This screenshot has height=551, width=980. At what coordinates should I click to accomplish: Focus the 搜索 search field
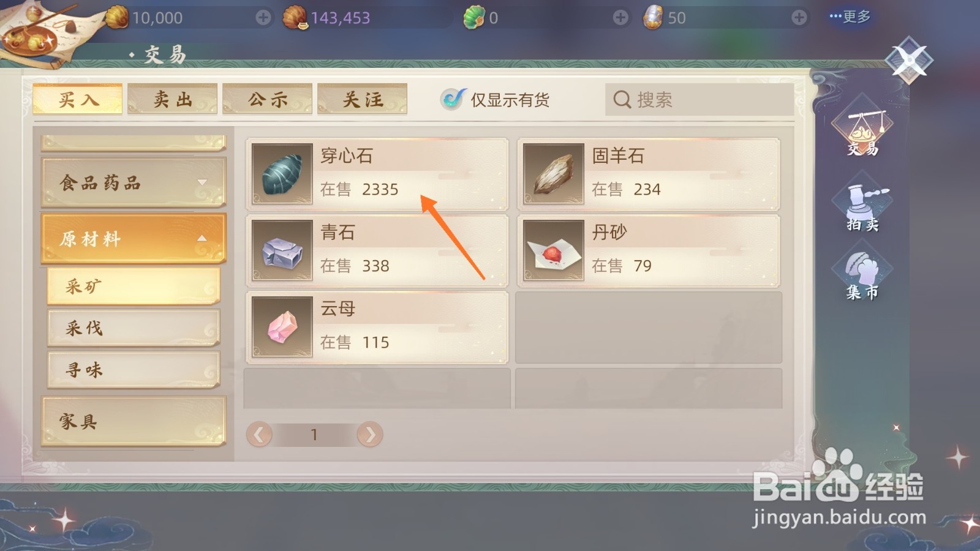pyautogui.click(x=699, y=99)
